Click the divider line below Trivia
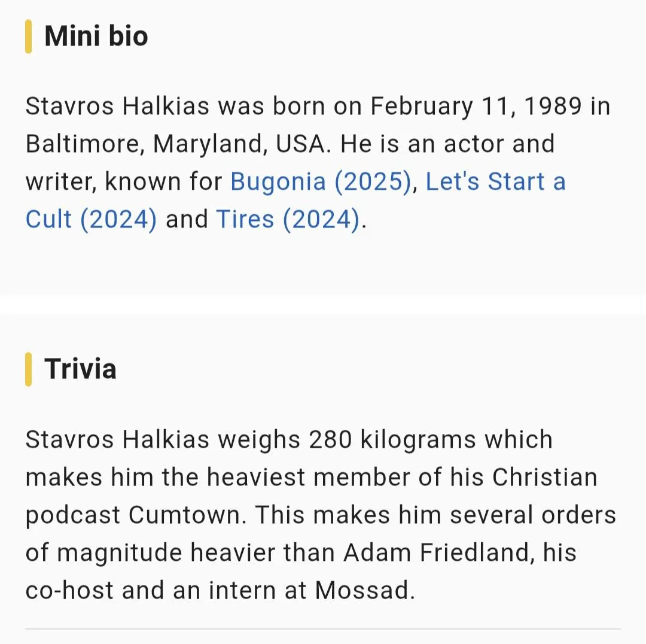This screenshot has width=646, height=644. coord(323,629)
